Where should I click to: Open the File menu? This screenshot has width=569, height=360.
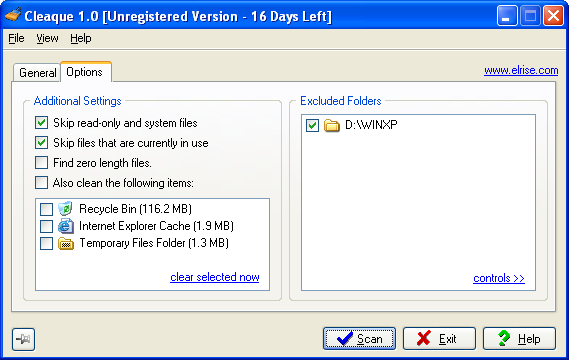(x=16, y=38)
